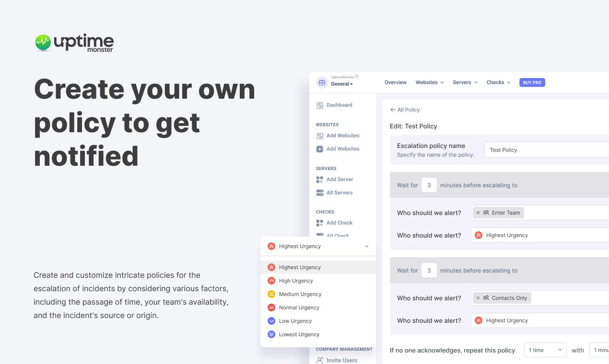Open the repeat policy 1 time dropdown
Image resolution: width=609 pixels, height=364 pixels.
click(x=545, y=350)
